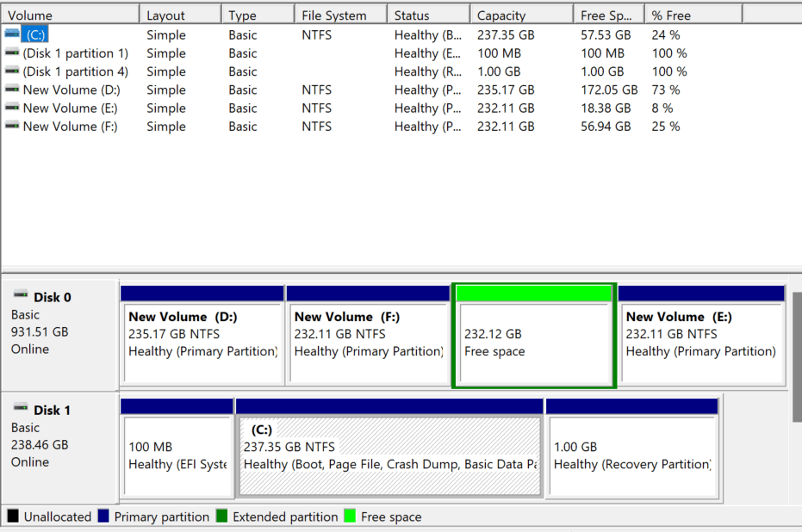Click the black Unallocated legend swatch
Screen dimensions: 802x532
(13, 516)
